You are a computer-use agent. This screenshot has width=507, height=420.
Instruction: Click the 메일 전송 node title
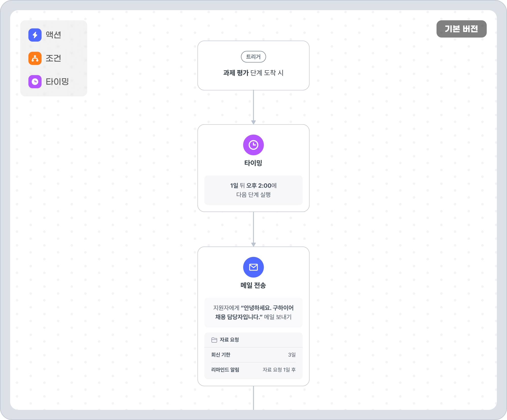click(253, 285)
